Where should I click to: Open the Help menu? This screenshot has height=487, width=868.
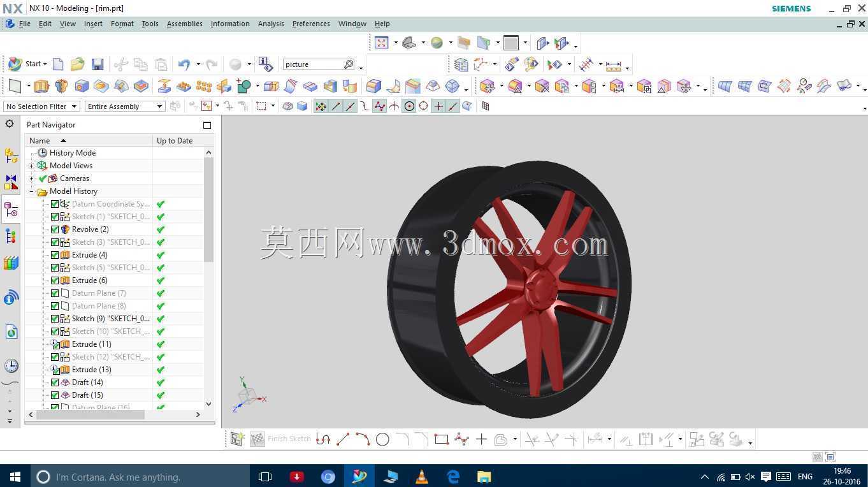(382, 24)
